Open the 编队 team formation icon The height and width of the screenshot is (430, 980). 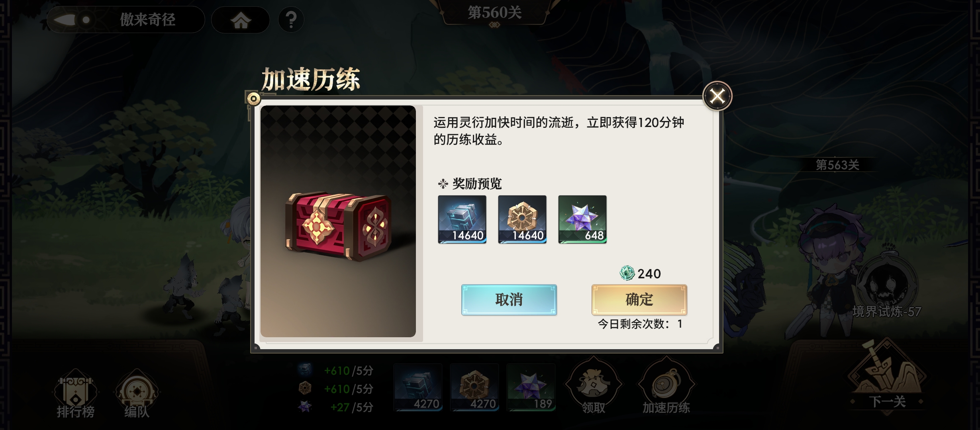[x=137, y=394]
